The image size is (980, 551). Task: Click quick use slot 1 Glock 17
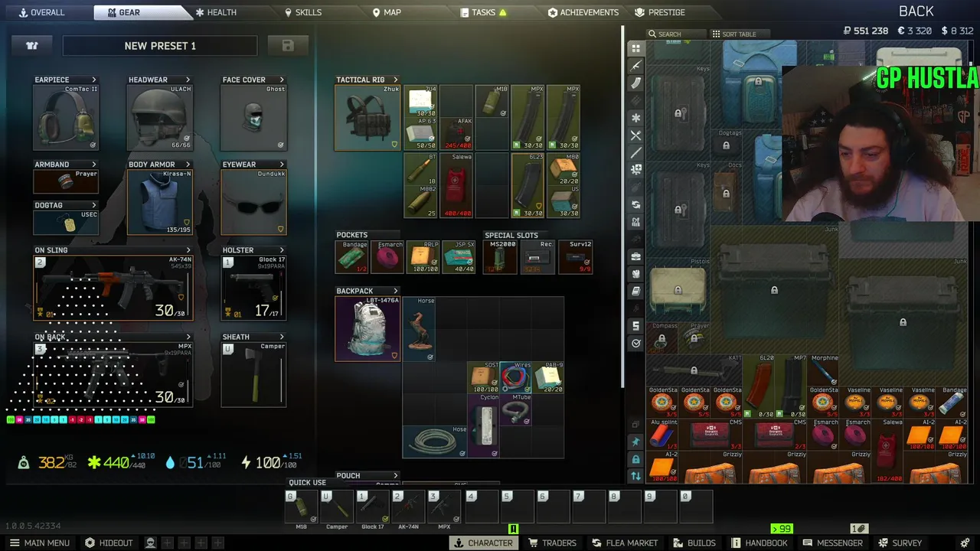pos(373,507)
